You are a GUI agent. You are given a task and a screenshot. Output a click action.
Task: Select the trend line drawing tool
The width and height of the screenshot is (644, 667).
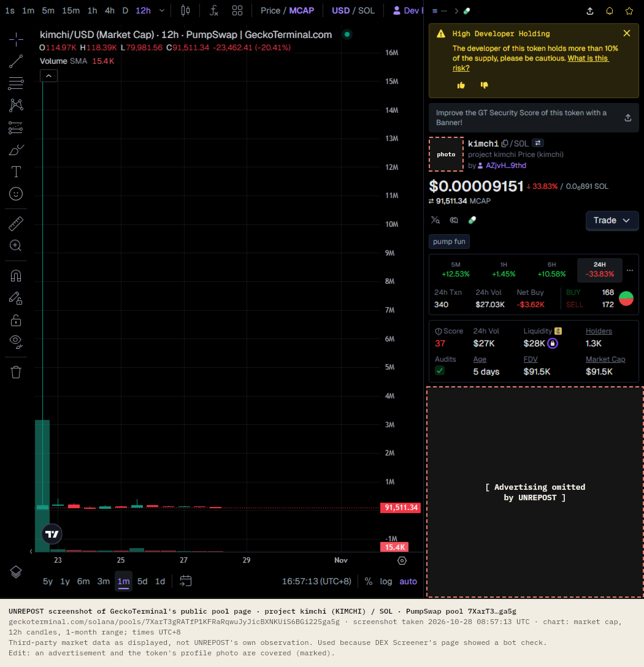click(16, 61)
